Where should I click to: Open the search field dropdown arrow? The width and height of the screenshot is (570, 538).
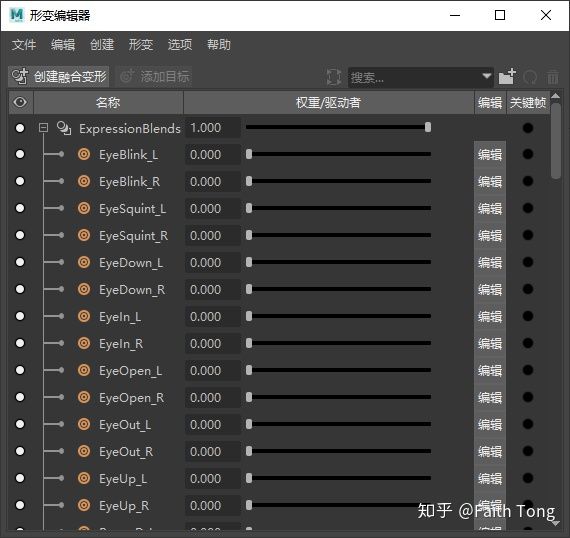(x=486, y=76)
